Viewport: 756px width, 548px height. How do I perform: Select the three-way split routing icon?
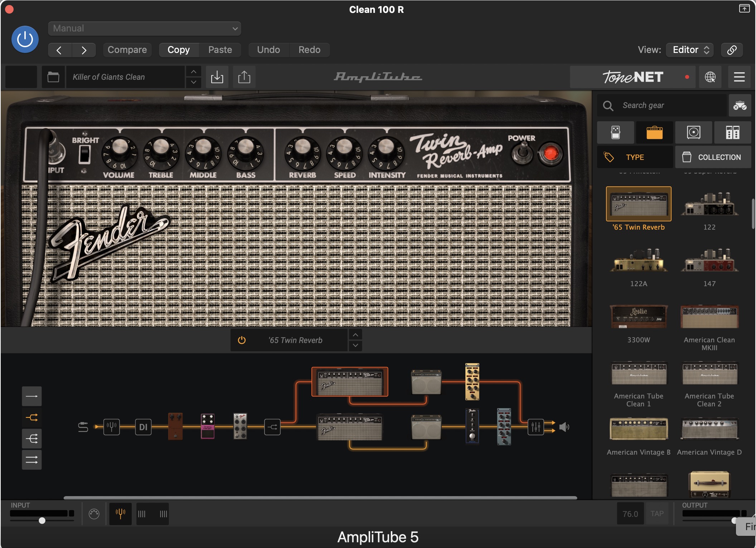[x=32, y=439]
